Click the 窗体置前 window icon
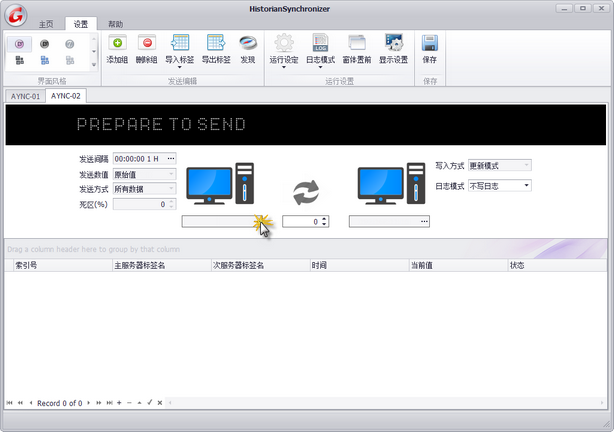The image size is (614, 432). click(357, 43)
